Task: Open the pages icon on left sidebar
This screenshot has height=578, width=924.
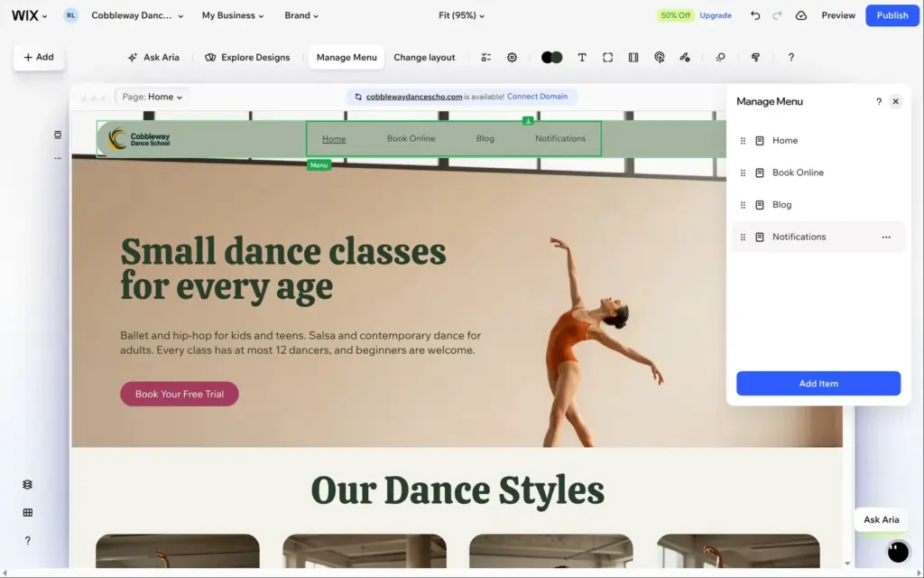Action: (57, 135)
